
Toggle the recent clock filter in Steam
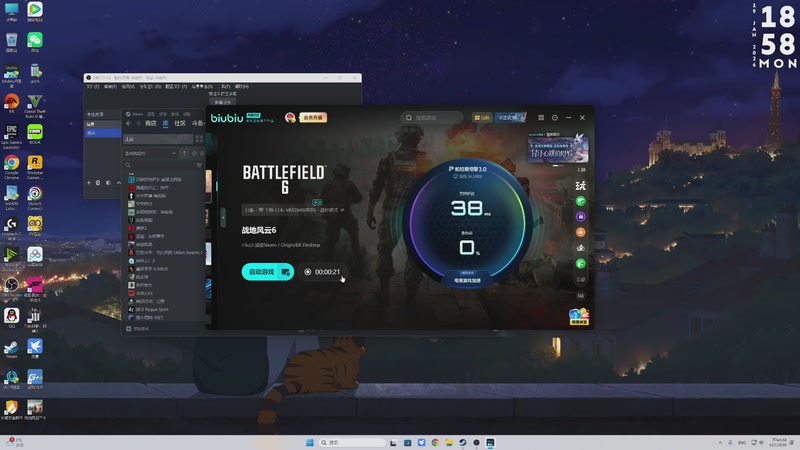tap(194, 153)
